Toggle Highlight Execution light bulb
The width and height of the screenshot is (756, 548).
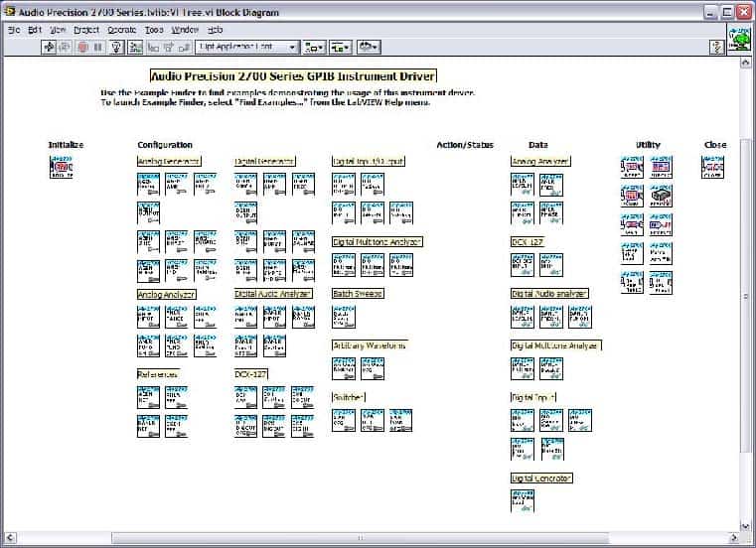[x=116, y=47]
